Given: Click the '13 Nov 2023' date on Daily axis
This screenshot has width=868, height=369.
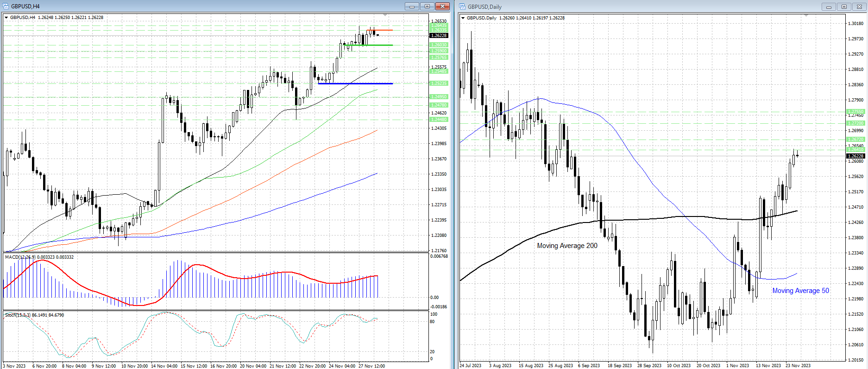Looking at the screenshot, I should [768, 366].
